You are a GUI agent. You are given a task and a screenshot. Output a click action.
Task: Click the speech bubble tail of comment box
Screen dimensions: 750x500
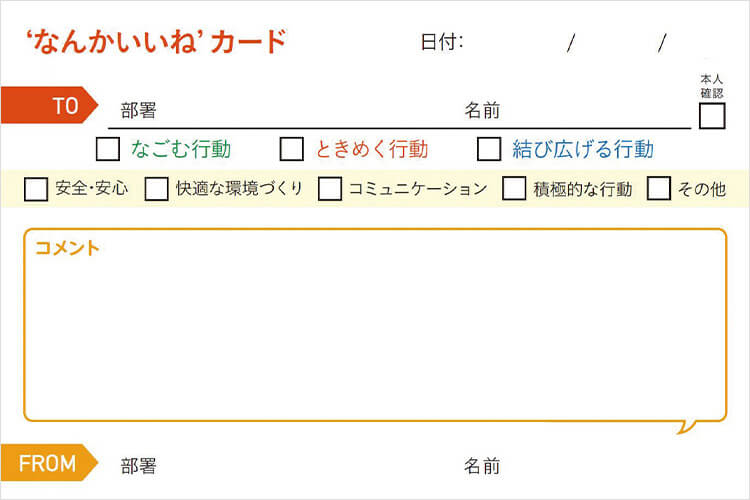pos(687,427)
